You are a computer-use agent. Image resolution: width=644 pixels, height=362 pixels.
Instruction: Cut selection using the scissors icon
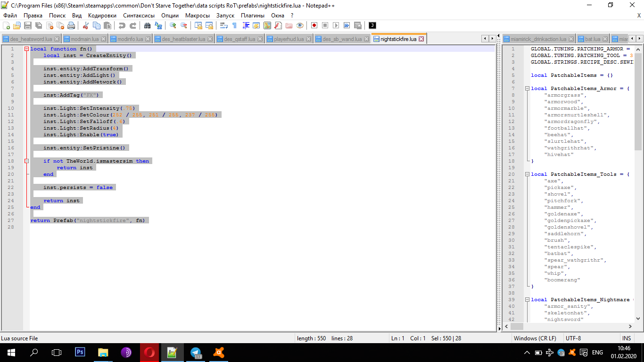coord(86,25)
